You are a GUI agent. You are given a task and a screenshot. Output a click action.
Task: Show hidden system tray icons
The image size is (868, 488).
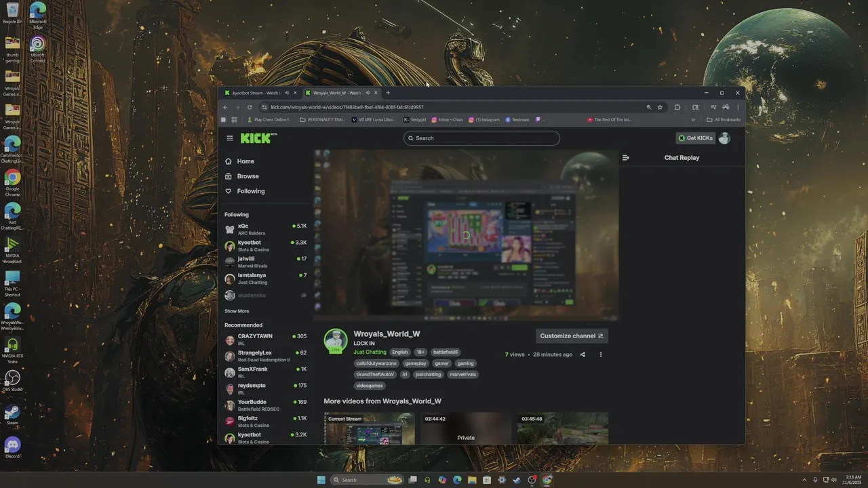coord(804,480)
